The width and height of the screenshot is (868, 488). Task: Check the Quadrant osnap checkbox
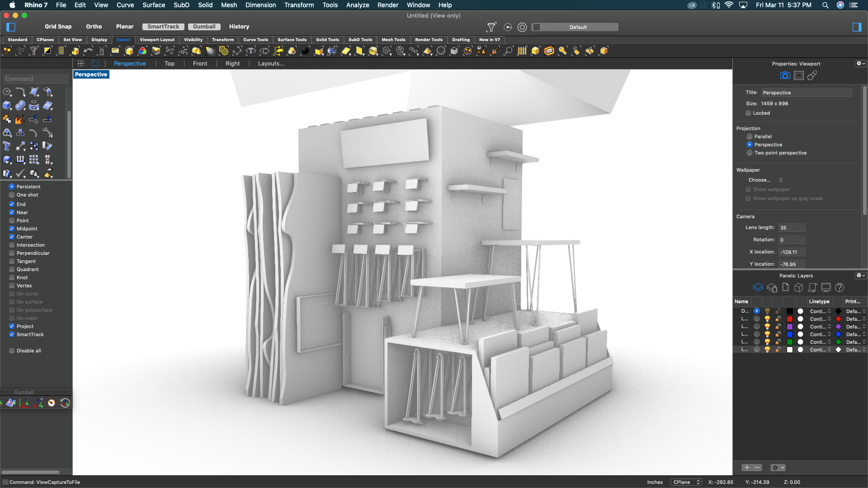point(12,269)
